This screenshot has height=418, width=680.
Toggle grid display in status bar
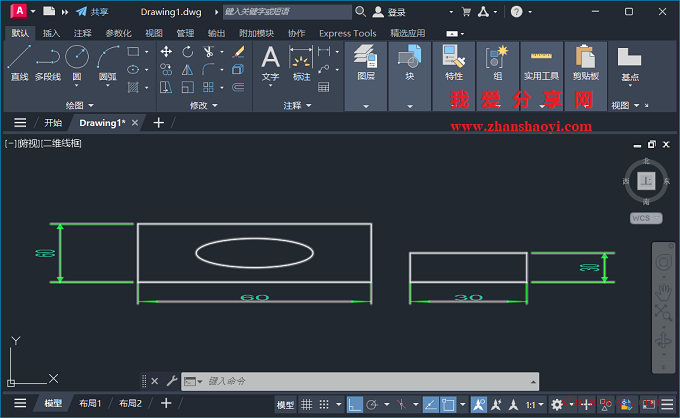(307, 405)
